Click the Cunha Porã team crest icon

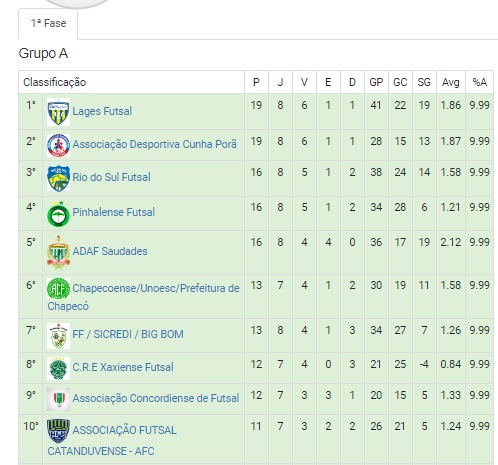[x=58, y=145]
